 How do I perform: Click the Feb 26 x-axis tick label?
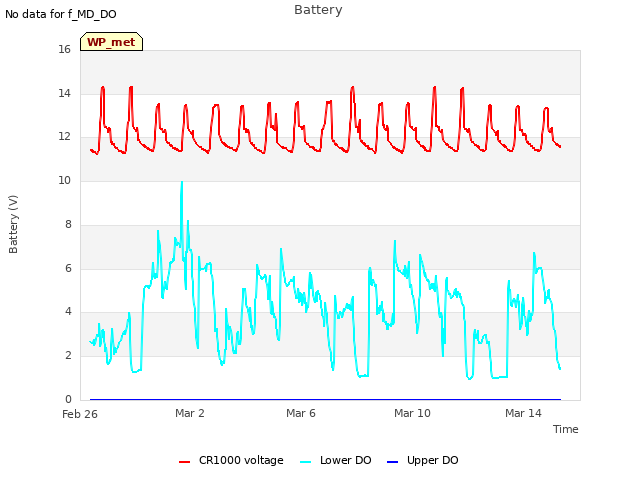[80, 414]
